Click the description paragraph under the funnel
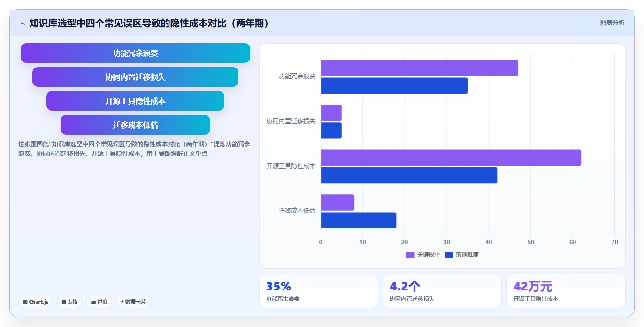 (x=134, y=149)
